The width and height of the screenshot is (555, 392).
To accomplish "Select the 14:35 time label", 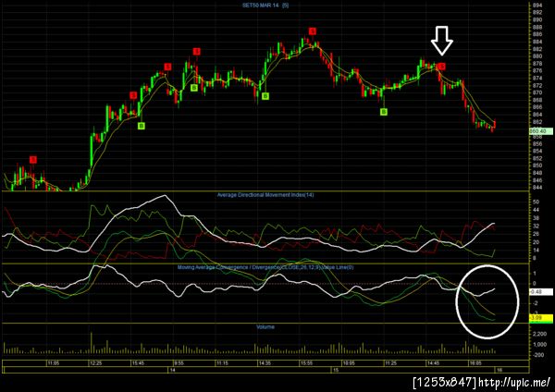I will coord(265,363).
